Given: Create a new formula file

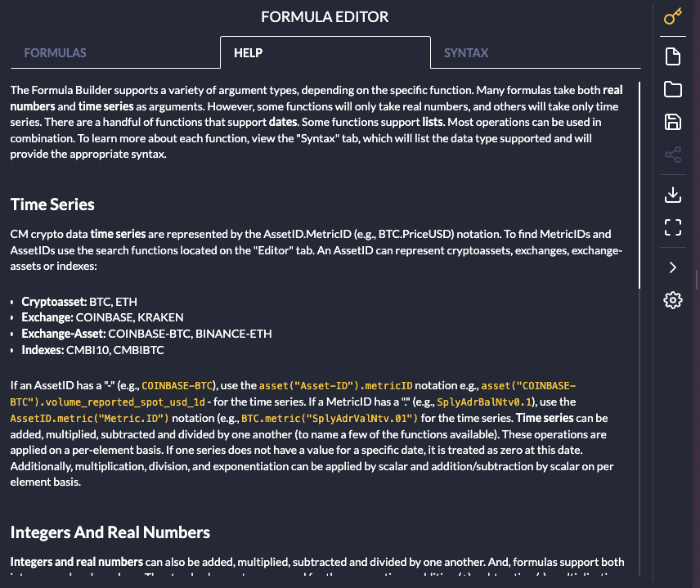Looking at the screenshot, I should [x=672, y=56].
